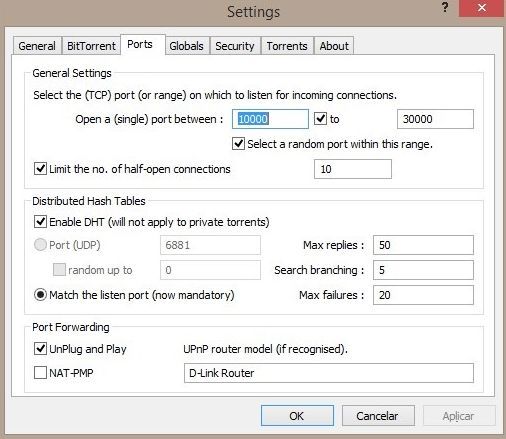Open the BitTorrent tab
506x439 pixels.
click(x=91, y=46)
